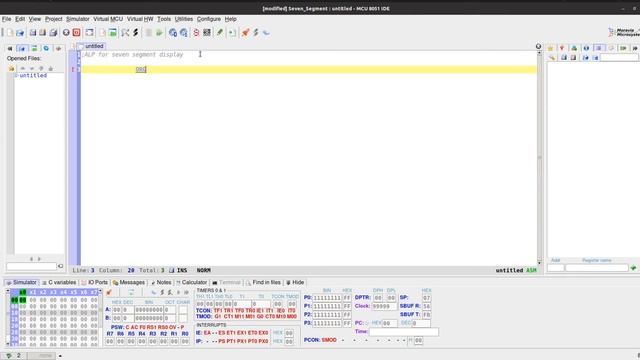The image size is (640, 360).
Task: Open the Virtual HW menu
Action: (140, 19)
